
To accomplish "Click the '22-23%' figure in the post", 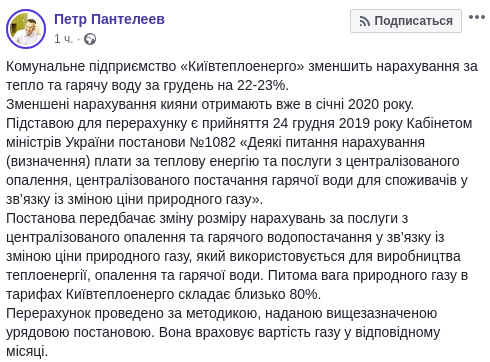I will pos(263,85).
